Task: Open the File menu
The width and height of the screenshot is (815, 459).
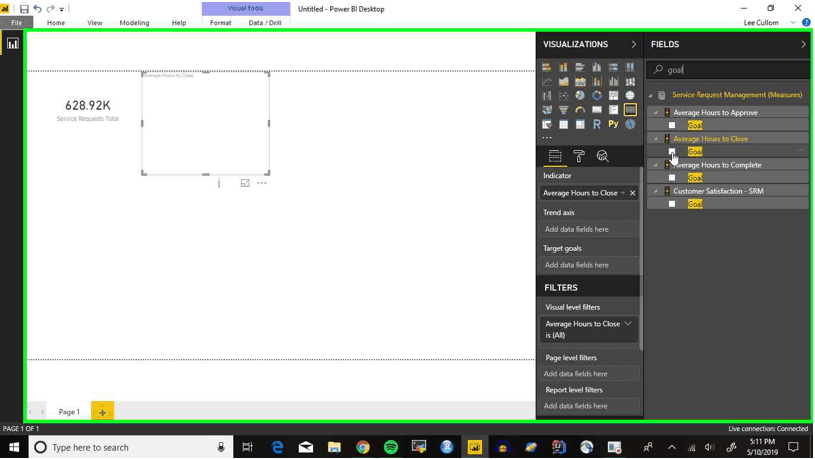Action: coord(17,23)
